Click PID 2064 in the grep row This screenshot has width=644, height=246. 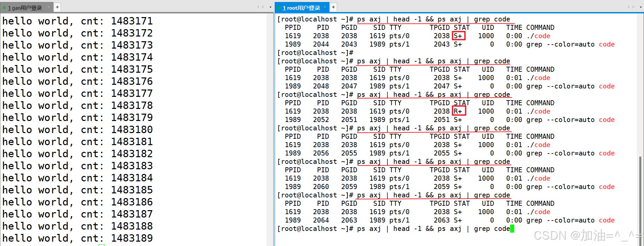coord(321,220)
